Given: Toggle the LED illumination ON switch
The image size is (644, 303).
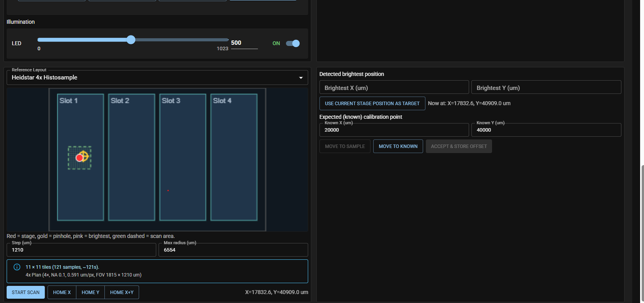Looking at the screenshot, I should coord(293,43).
